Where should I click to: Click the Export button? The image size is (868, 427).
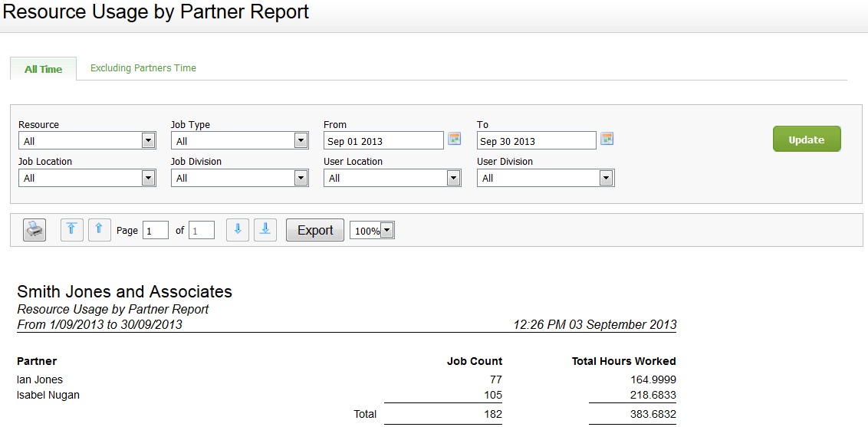[315, 230]
